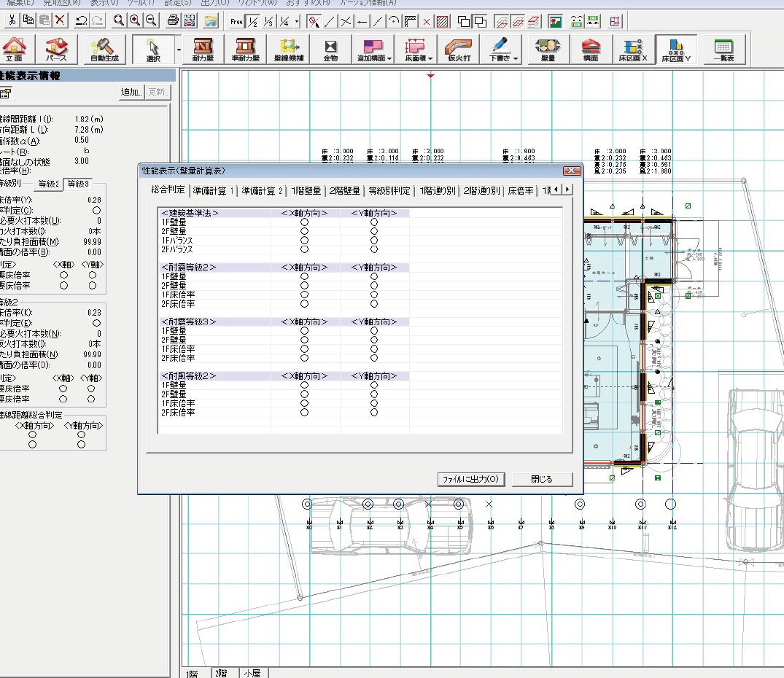Screen dimensions: 784x678
Task: Toggle the 1/2 grid snap button
Action: coord(253,21)
